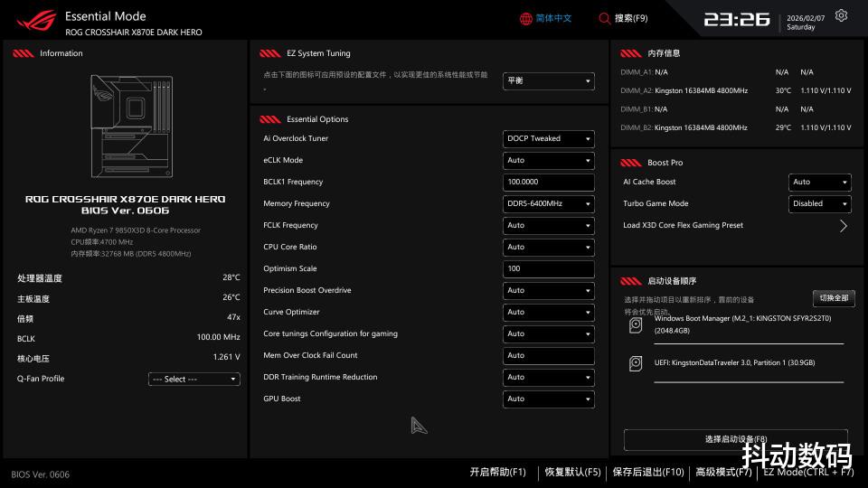Click the Turbo Game Mode label
The height and width of the screenshot is (488, 868).
point(656,203)
